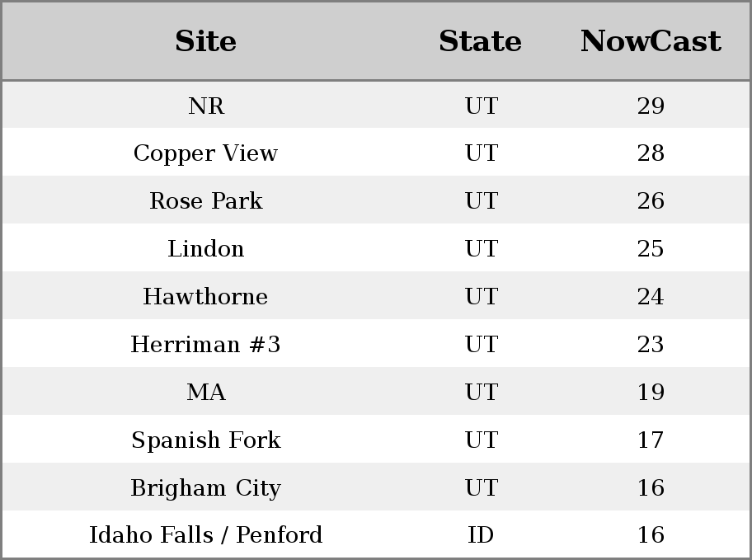Viewport: 752px width, 560px height.
Task: Click the Site column header
Action: (x=205, y=41)
